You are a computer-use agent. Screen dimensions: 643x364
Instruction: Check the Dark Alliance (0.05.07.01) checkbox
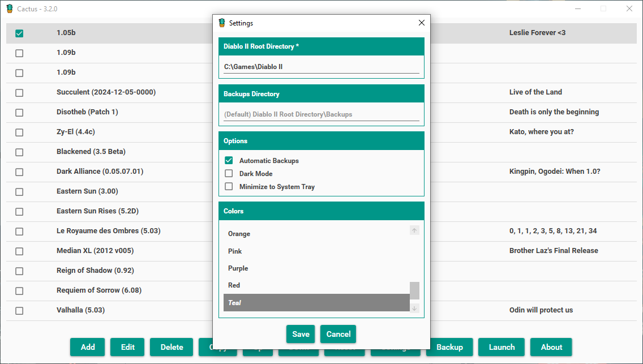click(19, 172)
